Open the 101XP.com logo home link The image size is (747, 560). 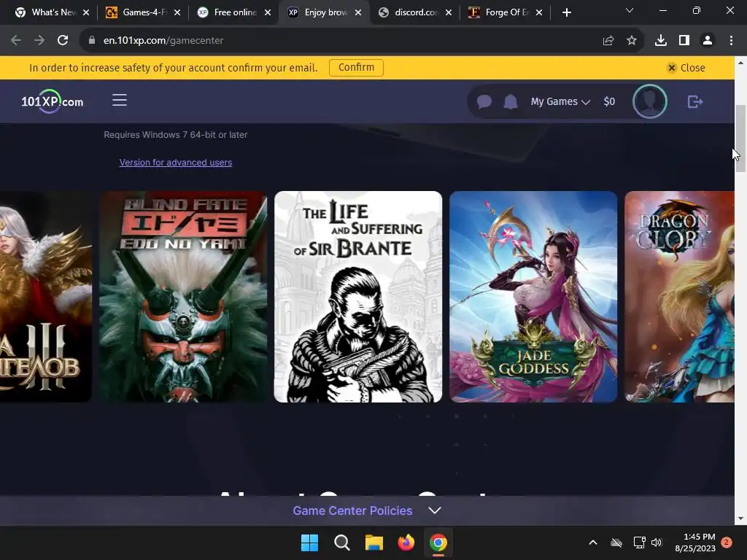(53, 101)
